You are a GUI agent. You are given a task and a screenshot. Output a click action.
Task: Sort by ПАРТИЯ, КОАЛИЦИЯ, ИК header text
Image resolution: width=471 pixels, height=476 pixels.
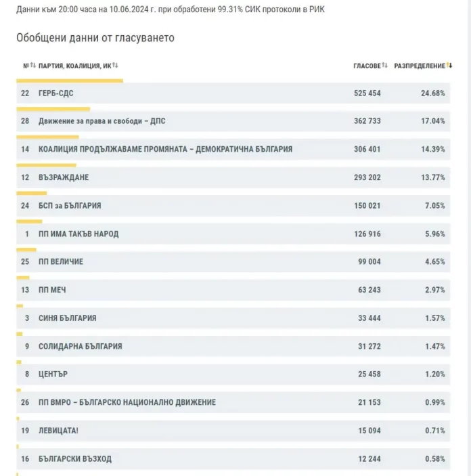(x=74, y=66)
